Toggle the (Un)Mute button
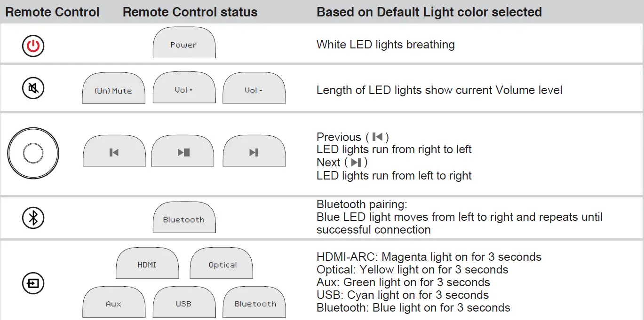This screenshot has width=644, height=320. [x=113, y=90]
